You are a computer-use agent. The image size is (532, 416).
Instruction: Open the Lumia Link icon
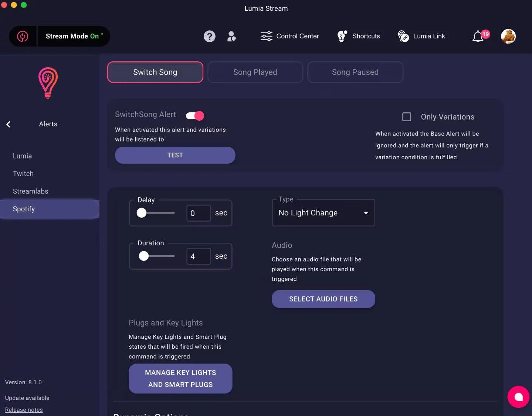403,36
